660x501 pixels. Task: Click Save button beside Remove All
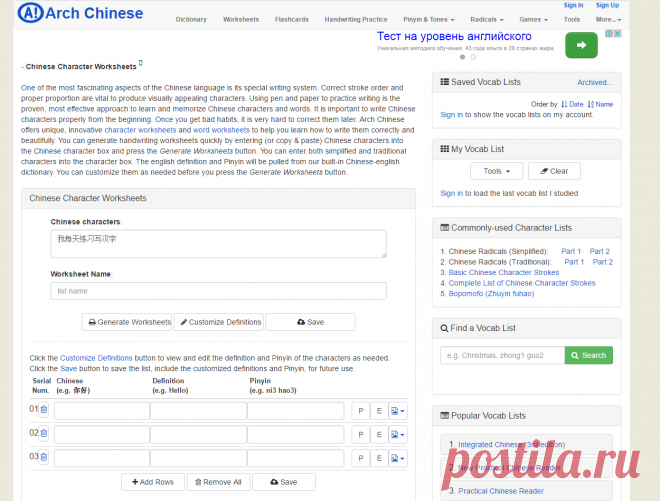click(x=284, y=482)
